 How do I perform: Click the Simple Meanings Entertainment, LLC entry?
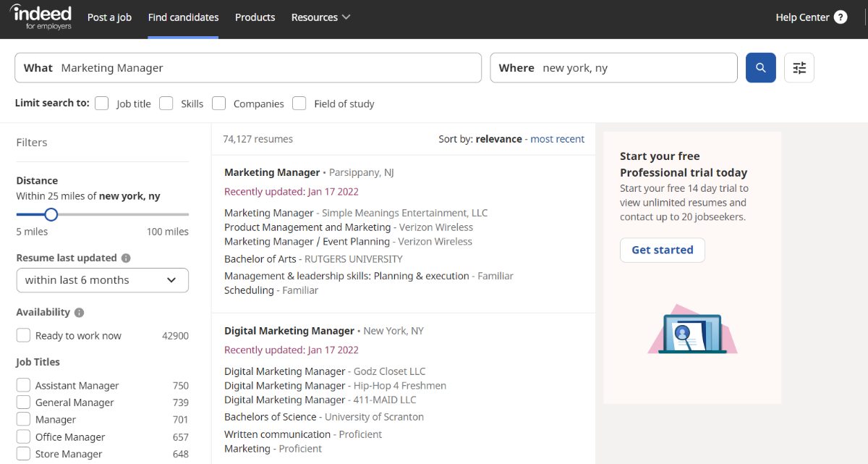(x=405, y=213)
